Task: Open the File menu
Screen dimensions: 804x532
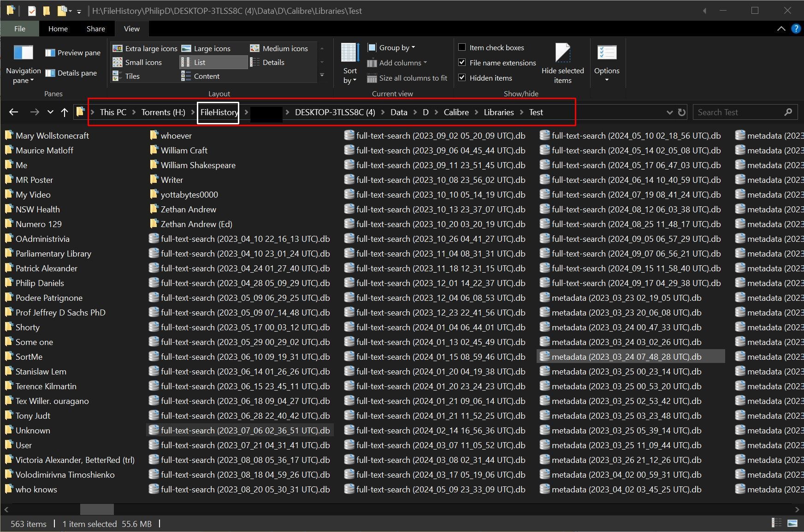Action: point(20,29)
